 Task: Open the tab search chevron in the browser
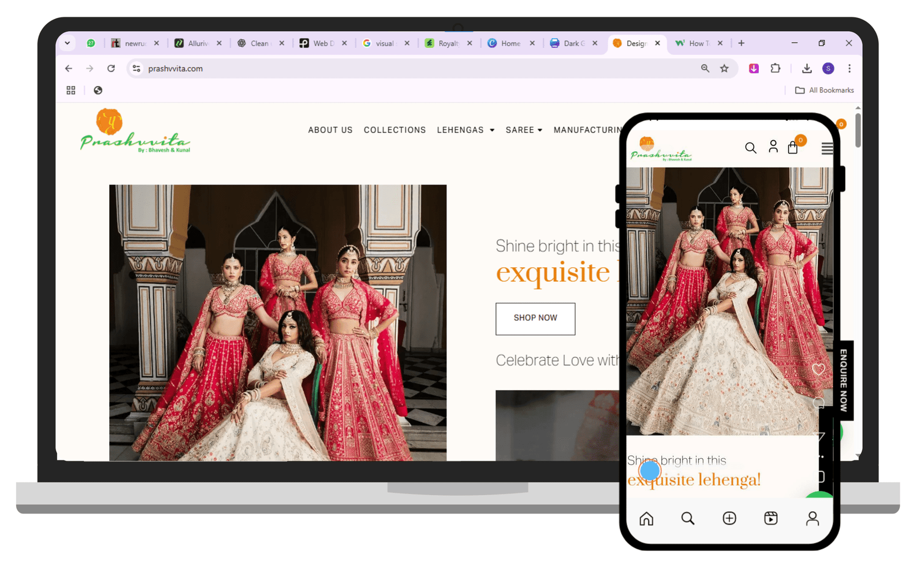point(67,43)
